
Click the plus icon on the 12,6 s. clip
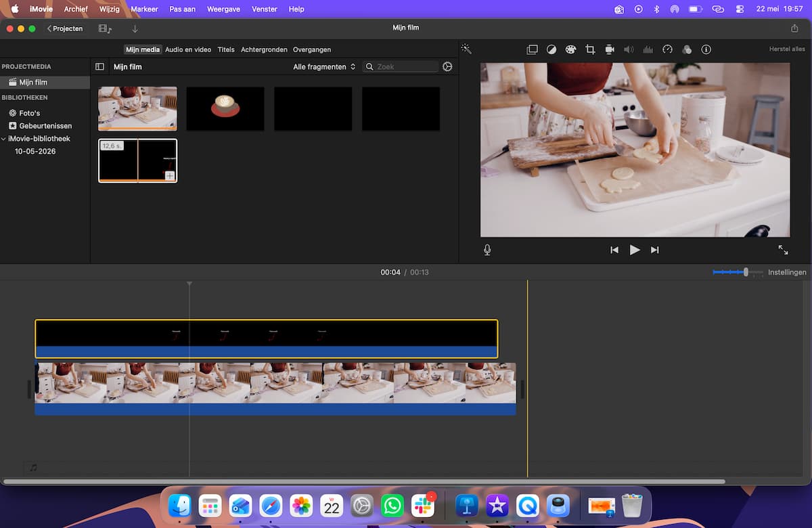click(x=170, y=176)
